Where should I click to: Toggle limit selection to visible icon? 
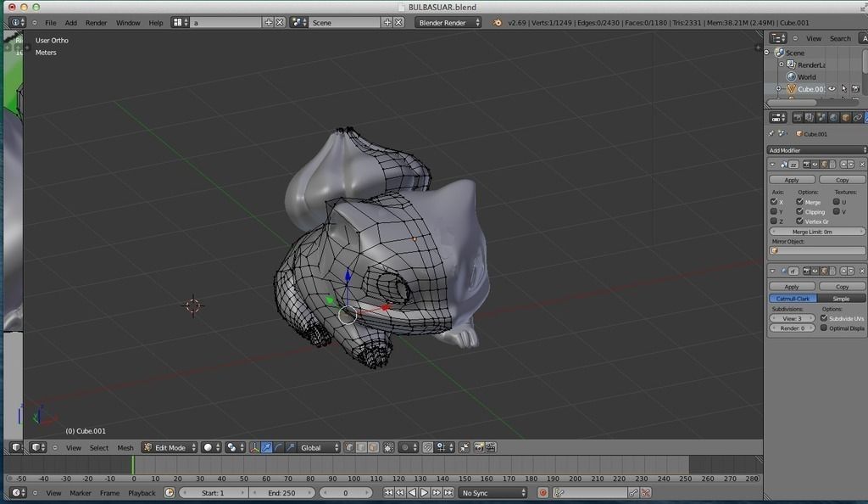tap(388, 447)
